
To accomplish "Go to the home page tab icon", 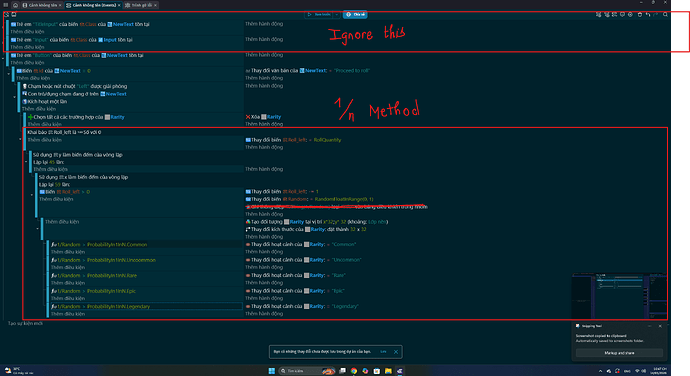I will point(15,5).
